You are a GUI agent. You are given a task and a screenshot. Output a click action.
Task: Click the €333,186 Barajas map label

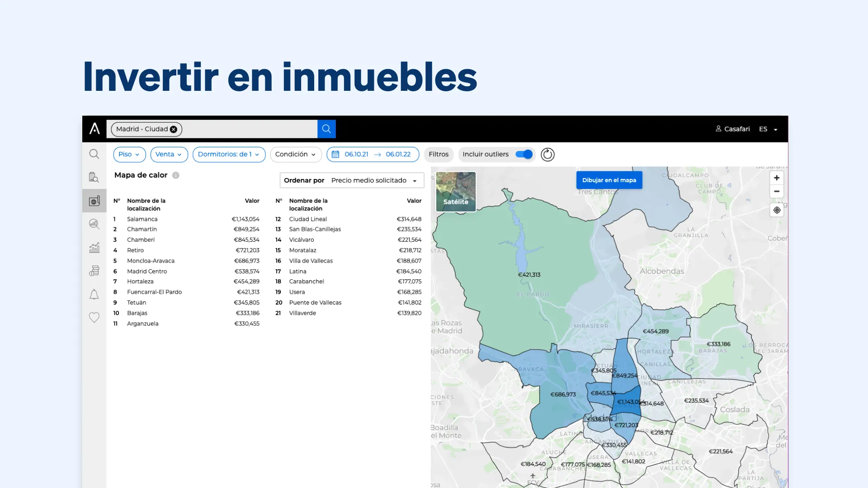718,344
